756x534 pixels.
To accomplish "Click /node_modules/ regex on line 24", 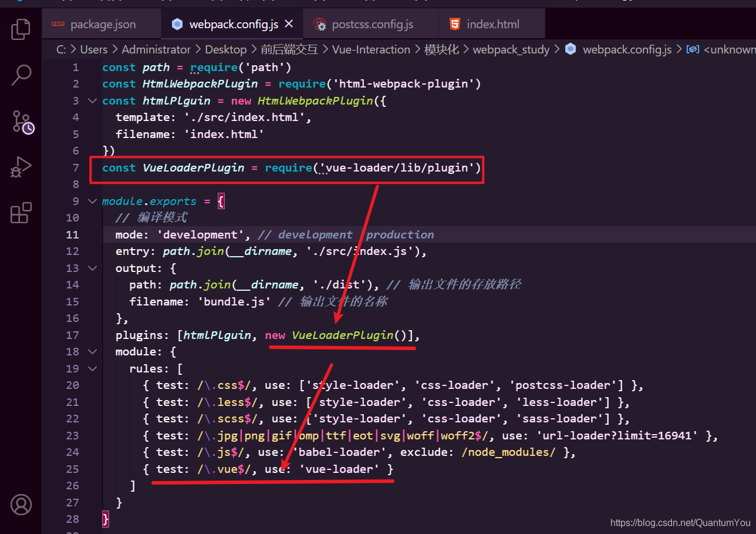I will (x=509, y=452).
